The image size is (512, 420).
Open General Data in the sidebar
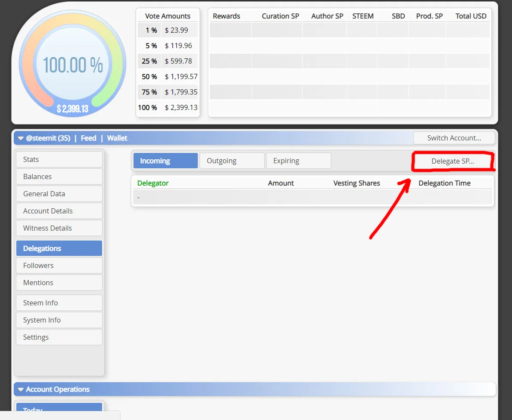[59, 194]
